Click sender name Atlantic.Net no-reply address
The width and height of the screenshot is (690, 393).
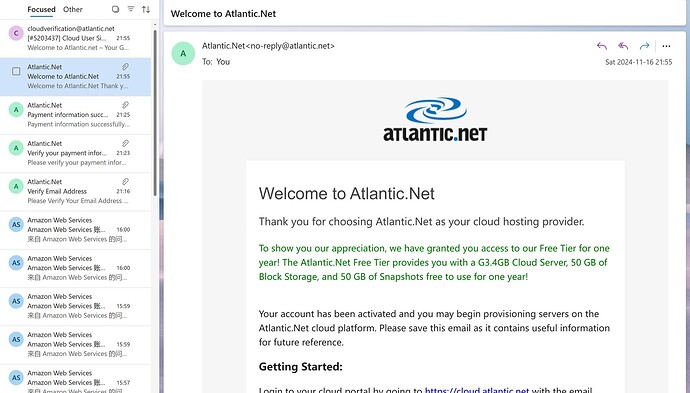point(268,46)
